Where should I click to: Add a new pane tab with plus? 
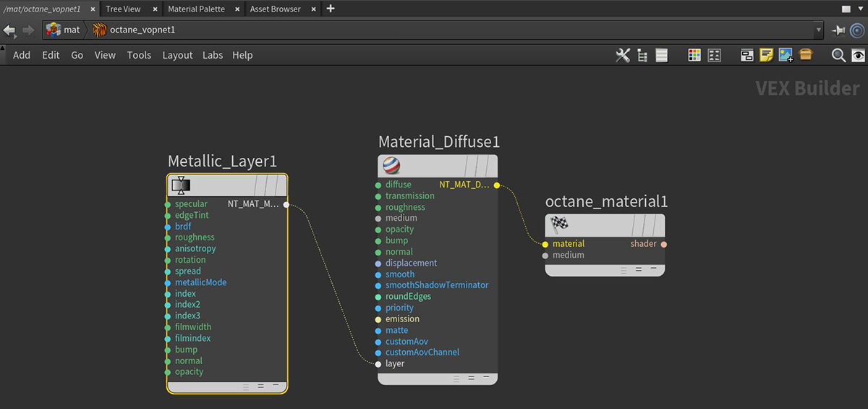pos(331,9)
